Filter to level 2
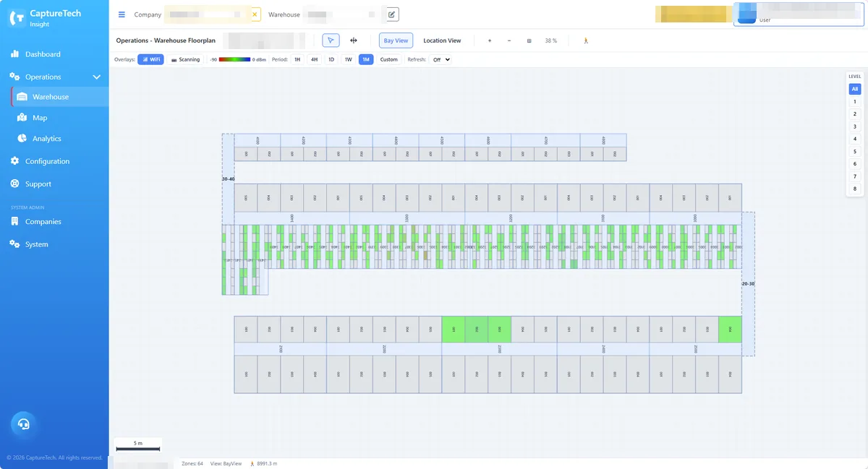This screenshot has width=868, height=469. point(855,114)
